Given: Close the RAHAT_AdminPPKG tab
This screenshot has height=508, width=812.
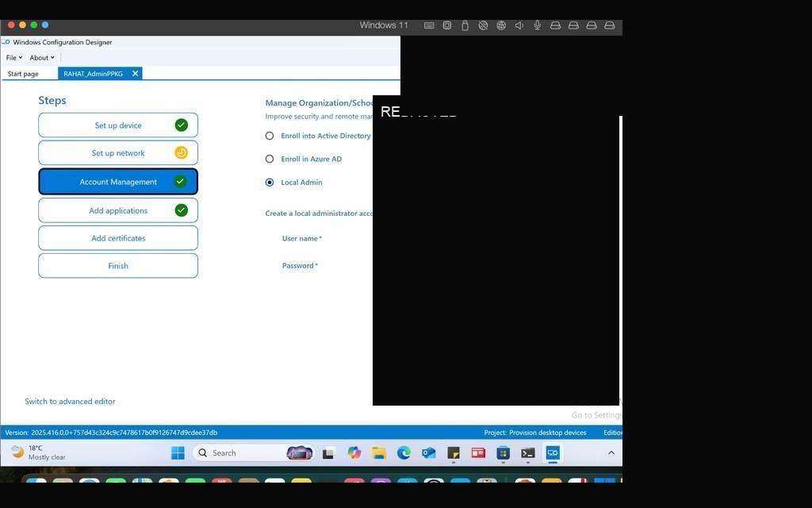Looking at the screenshot, I should click(x=135, y=74).
